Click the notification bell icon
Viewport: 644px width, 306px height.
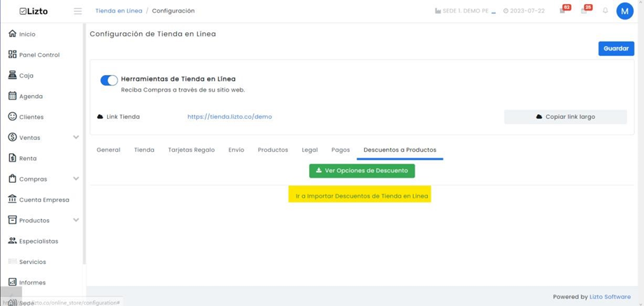(605, 11)
